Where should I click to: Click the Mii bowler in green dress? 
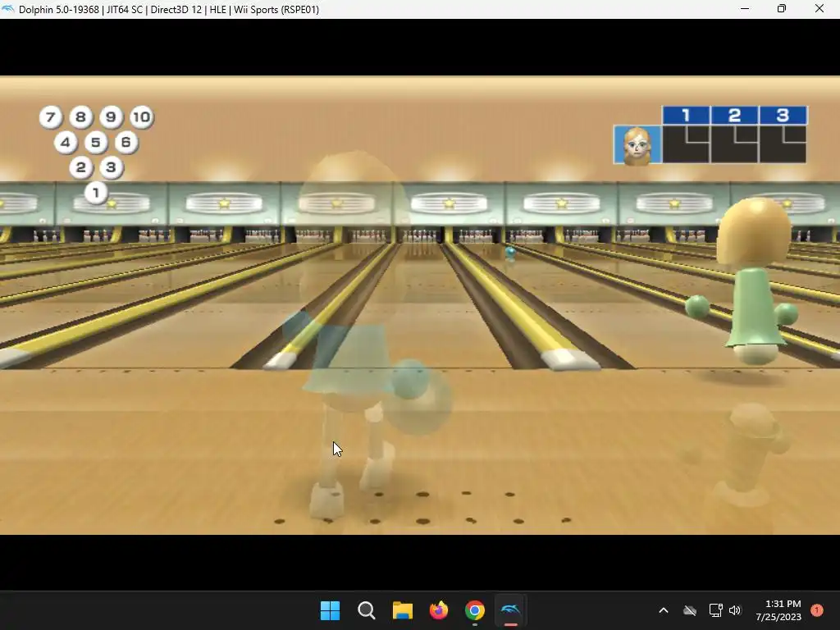tap(750, 281)
